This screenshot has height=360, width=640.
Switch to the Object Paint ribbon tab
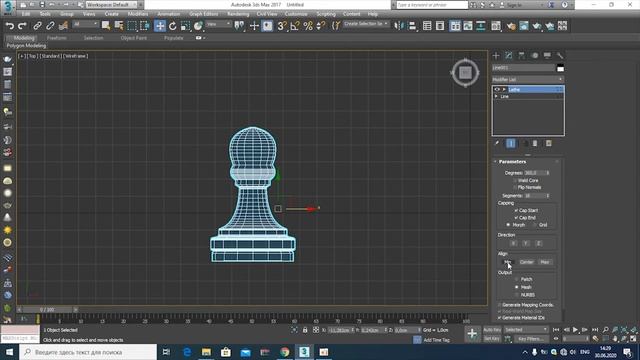tap(133, 38)
